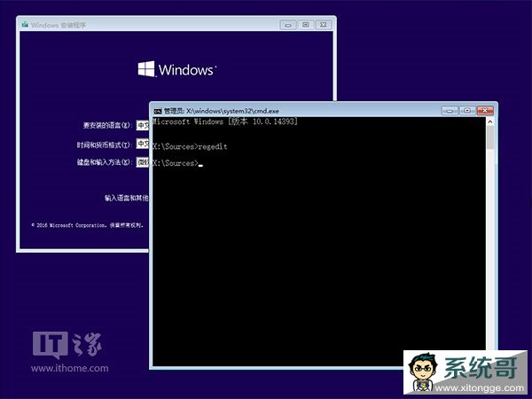Click the cmd window scrollbar thumb
Image resolution: width=532 pixels, height=399 pixels.
pos(490,137)
